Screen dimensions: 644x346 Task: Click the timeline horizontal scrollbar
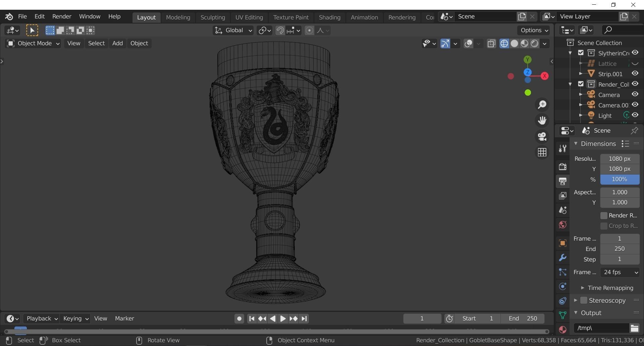277,332
